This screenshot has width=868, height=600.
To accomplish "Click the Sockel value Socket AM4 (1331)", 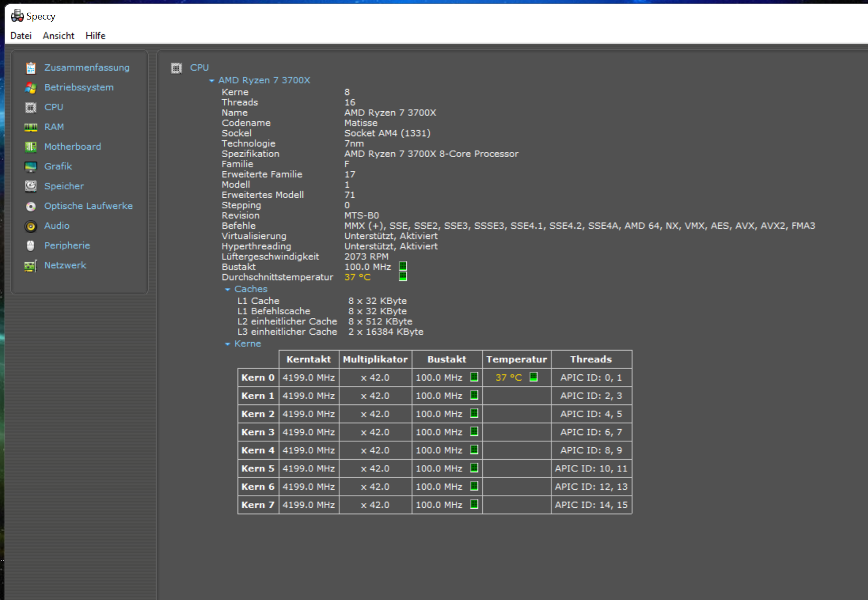I will (387, 133).
